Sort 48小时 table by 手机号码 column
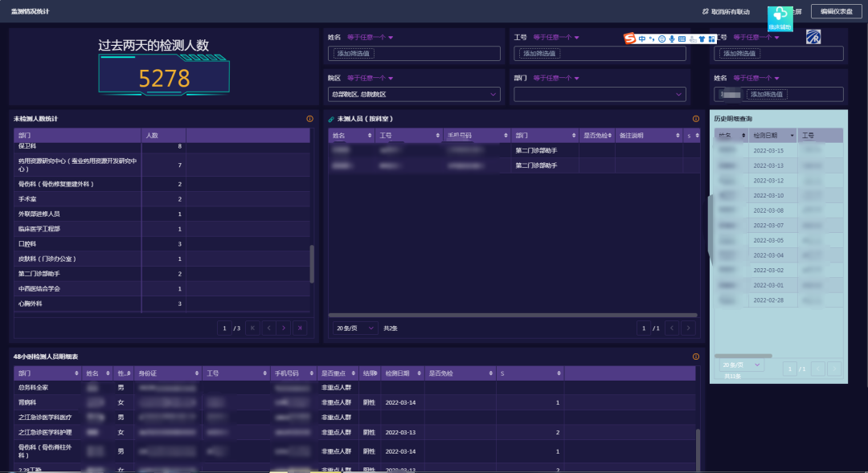 [x=312, y=373]
